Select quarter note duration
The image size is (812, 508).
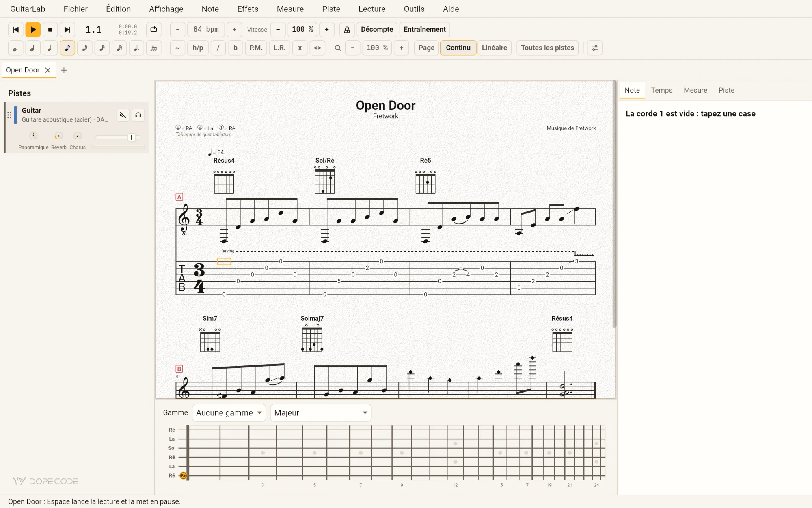pos(50,48)
